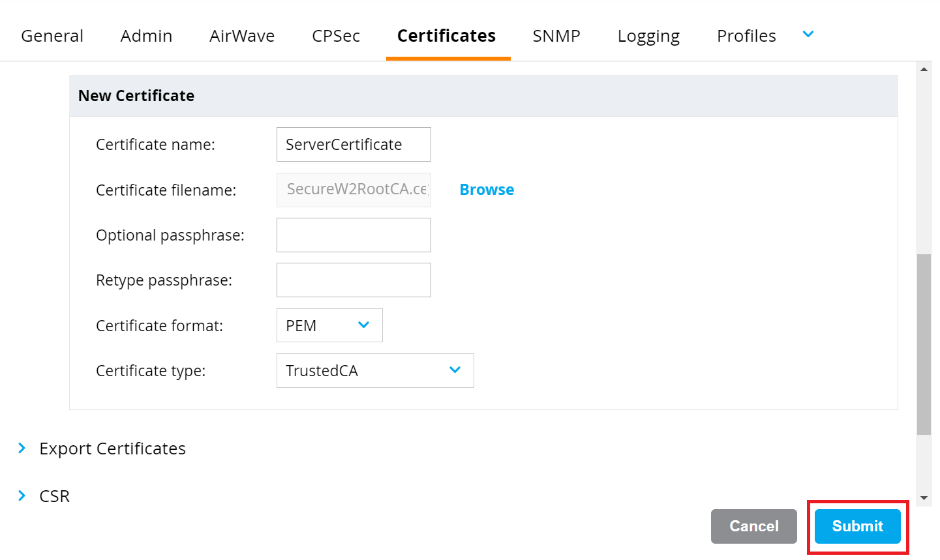Screen dimensions: 940x560
Task: Focus the Retype passphrase field
Action: (x=354, y=280)
